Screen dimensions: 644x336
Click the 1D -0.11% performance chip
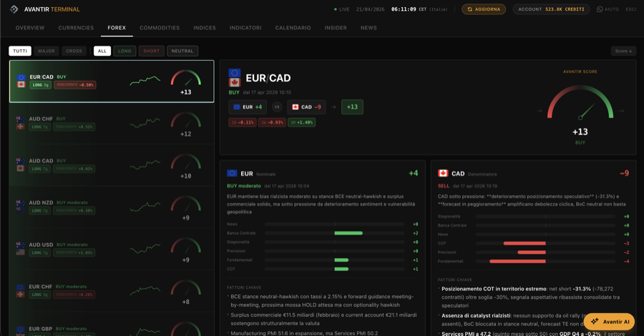tap(243, 122)
